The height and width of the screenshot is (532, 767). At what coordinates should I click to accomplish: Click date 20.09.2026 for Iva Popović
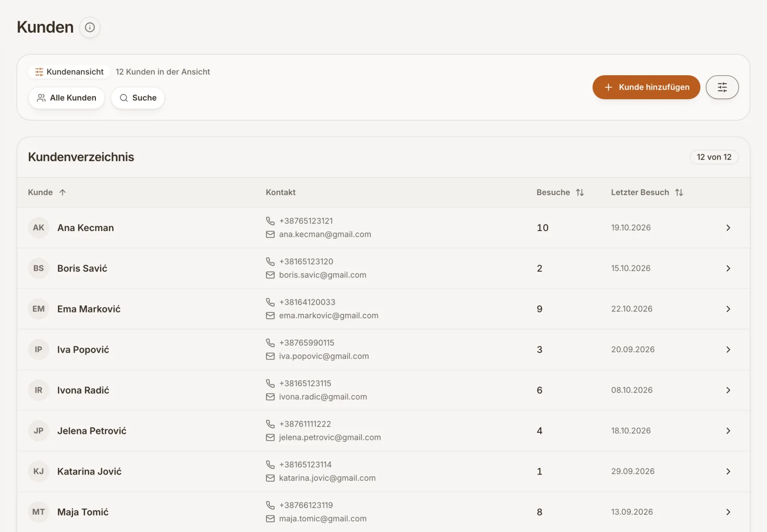tap(633, 349)
